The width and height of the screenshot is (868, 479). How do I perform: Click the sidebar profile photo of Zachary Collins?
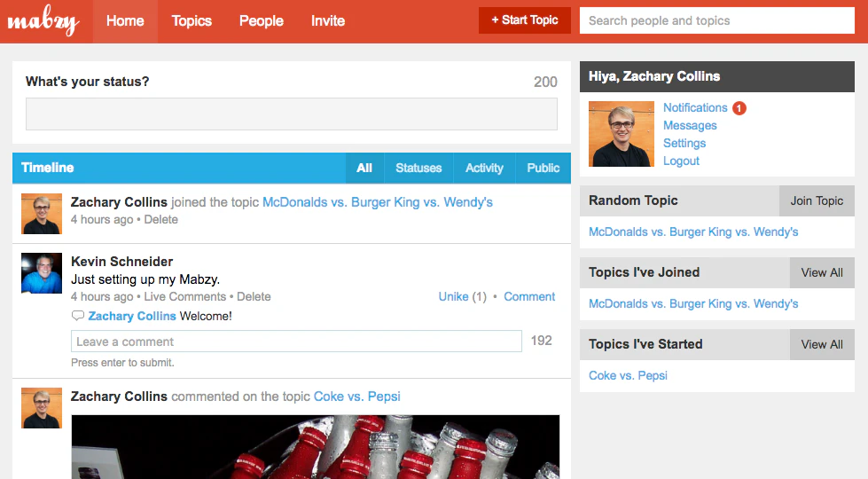click(622, 133)
